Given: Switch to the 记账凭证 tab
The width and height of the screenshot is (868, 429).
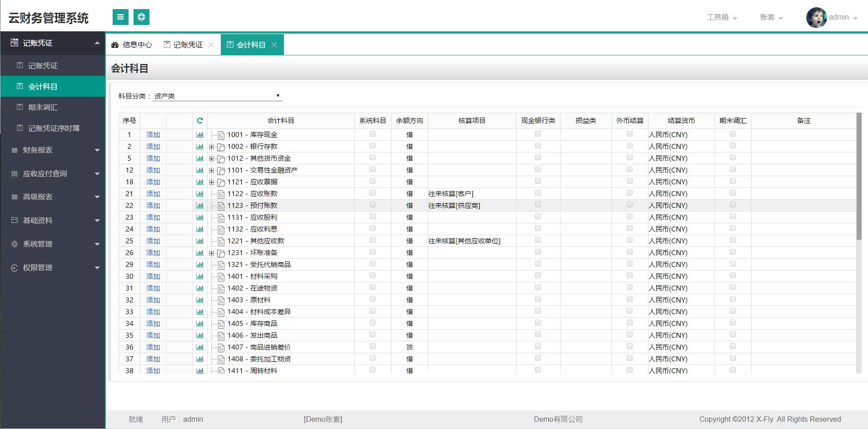Looking at the screenshot, I should [188, 44].
